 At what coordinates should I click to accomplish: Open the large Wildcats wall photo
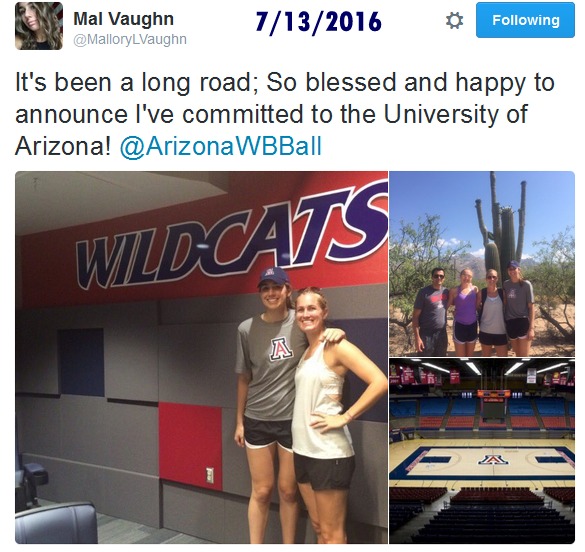point(201,357)
